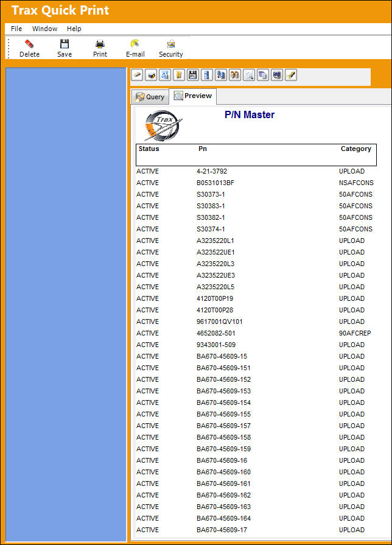Click part number BA670-45609-157

click(x=223, y=426)
